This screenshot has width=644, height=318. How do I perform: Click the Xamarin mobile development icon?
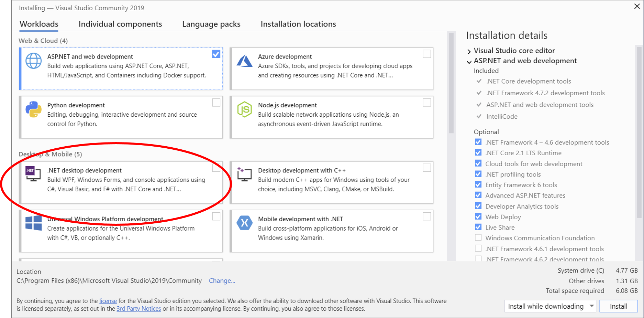(x=244, y=223)
